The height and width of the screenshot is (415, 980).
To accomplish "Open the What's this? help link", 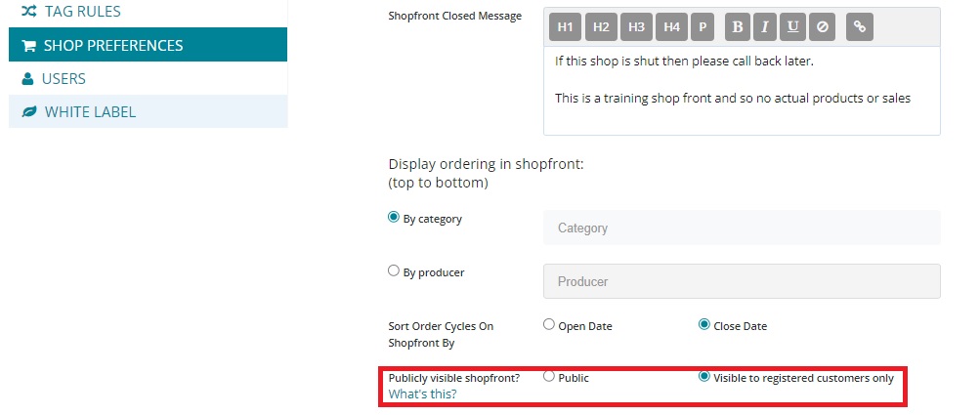I will pyautogui.click(x=423, y=394).
